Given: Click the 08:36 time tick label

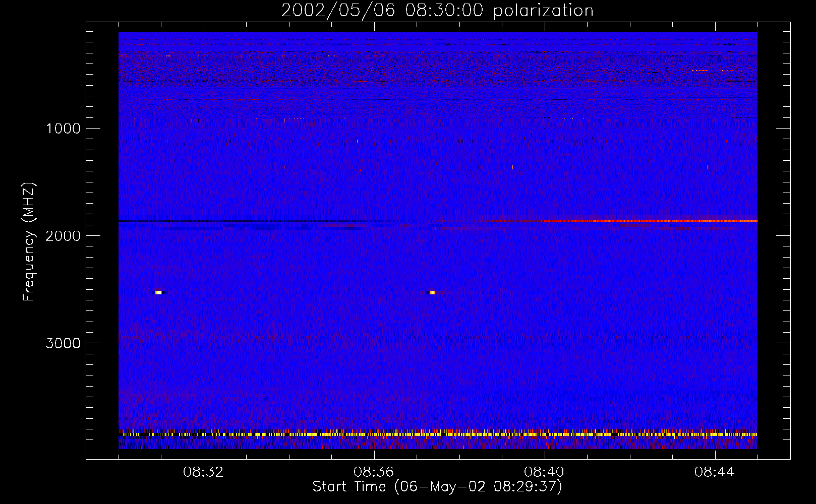Looking at the screenshot, I should 374,472.
